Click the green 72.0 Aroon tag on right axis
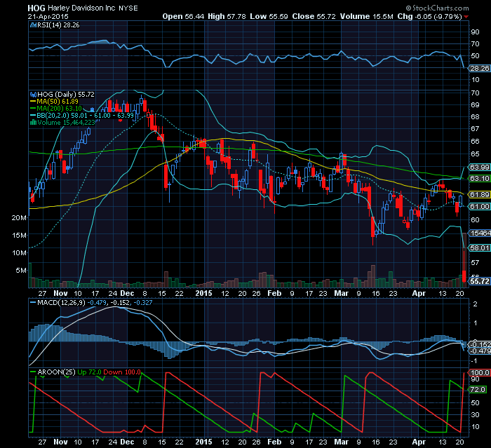 478,389
